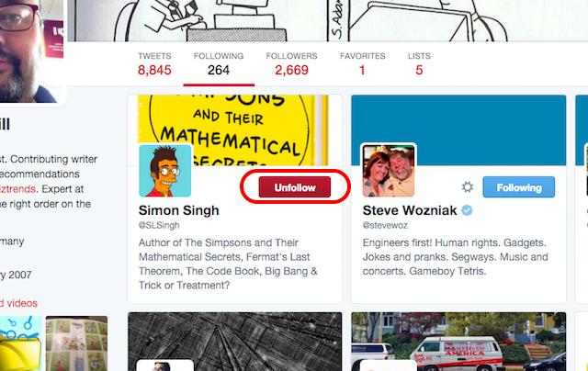Screen dimensions: 588x371
Task: Open the yellow cartoon media thumbnail
Action: [20, 343]
